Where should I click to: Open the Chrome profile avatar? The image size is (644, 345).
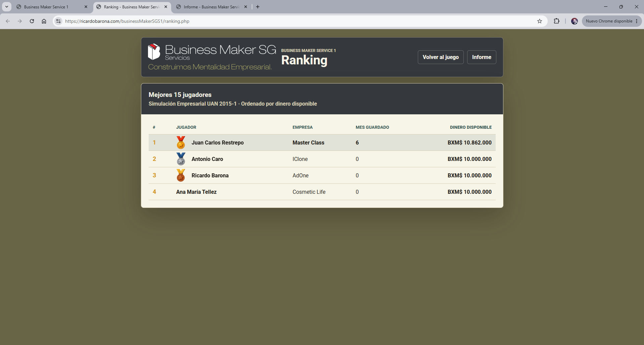click(x=575, y=21)
